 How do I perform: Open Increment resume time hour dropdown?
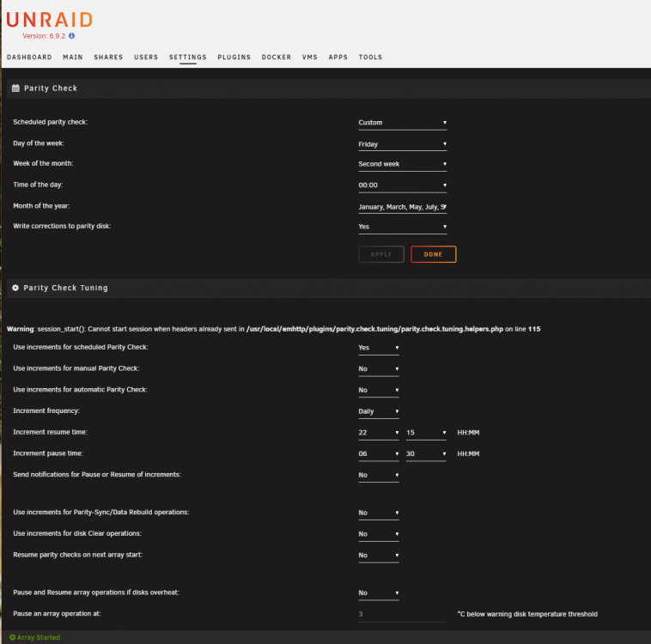[x=379, y=433]
